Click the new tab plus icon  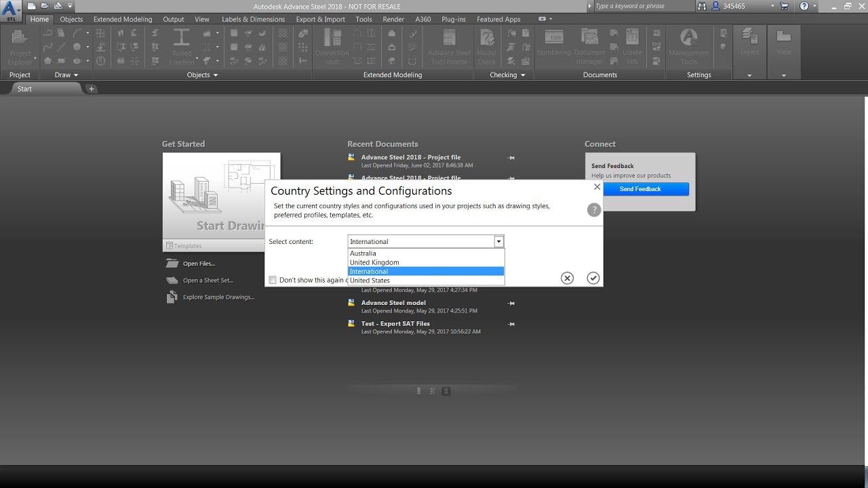coord(92,89)
